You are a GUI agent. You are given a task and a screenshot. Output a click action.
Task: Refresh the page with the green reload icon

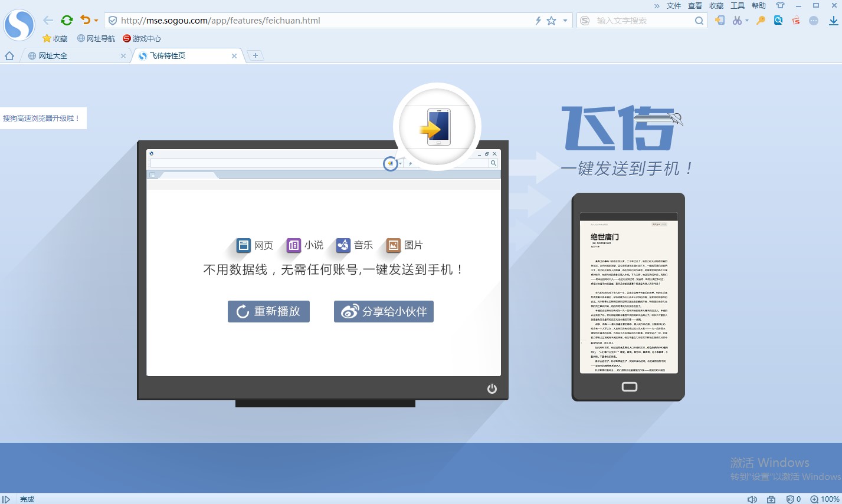67,21
